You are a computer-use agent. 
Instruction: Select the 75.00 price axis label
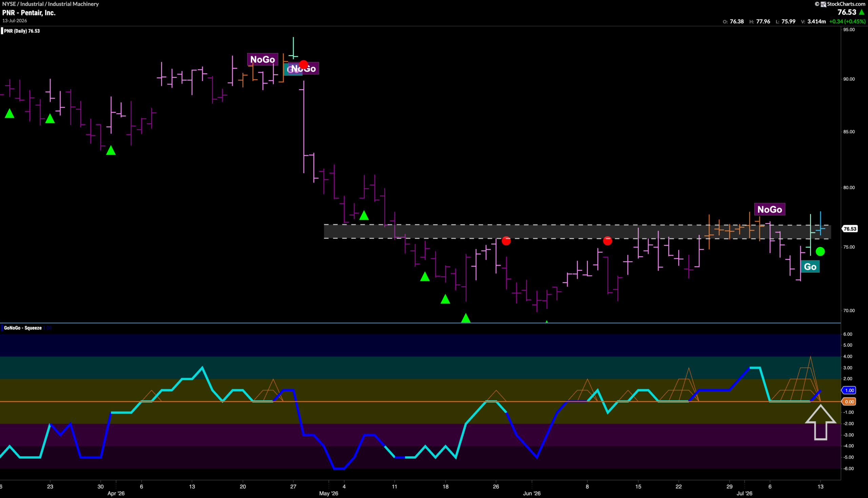[849, 247]
